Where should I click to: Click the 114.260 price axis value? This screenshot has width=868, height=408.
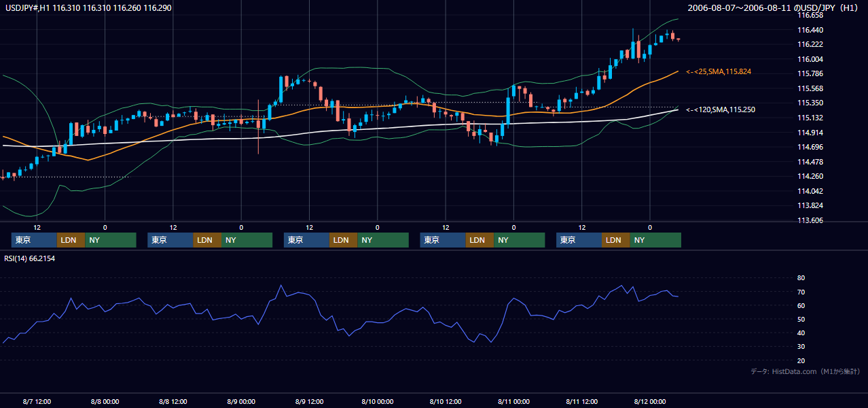(810, 177)
